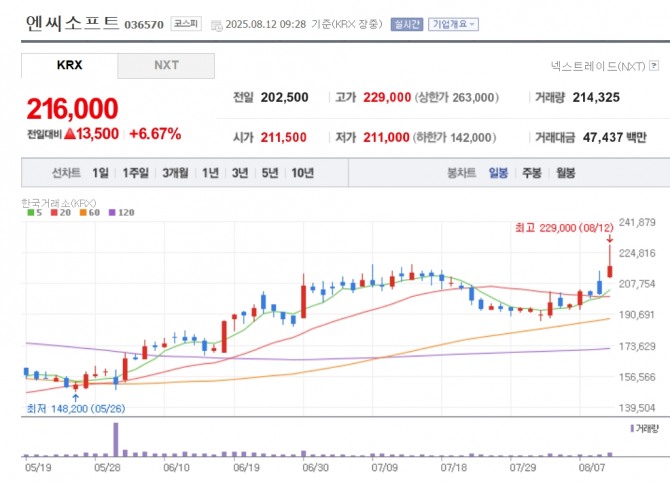Click the 고가 value 229,000
Viewport: 670px width, 482px height.
(387, 97)
